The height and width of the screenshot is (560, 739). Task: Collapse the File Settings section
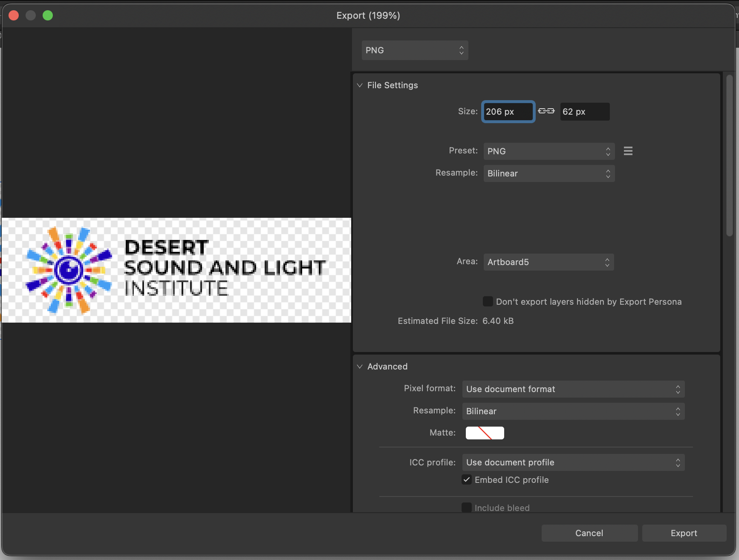pyautogui.click(x=360, y=85)
